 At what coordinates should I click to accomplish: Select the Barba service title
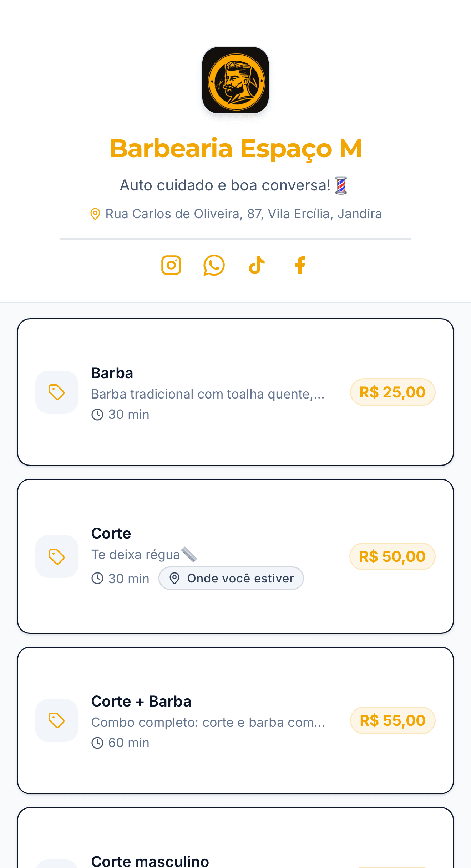(x=112, y=373)
